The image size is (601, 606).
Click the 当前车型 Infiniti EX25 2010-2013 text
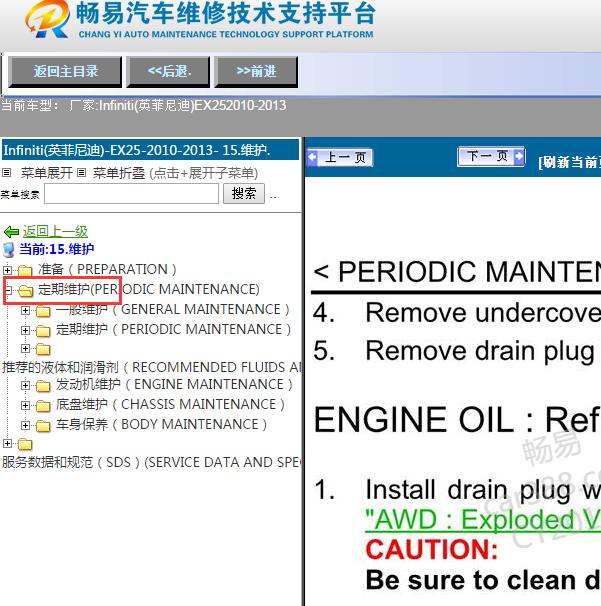point(143,105)
